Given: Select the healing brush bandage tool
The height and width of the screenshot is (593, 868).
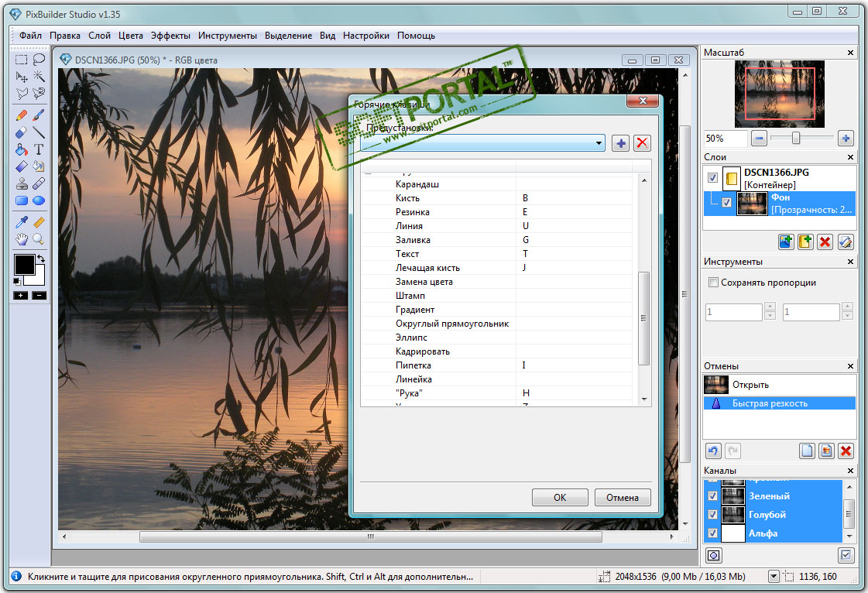Looking at the screenshot, I should (x=39, y=183).
